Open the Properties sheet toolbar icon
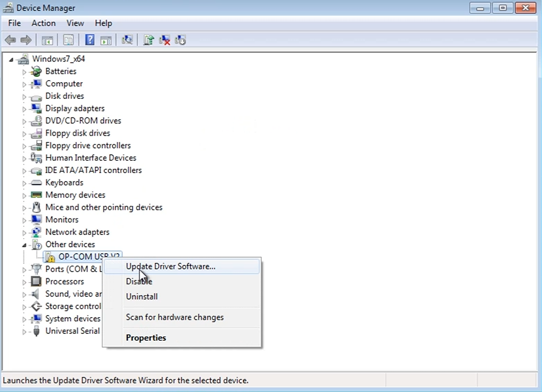 click(x=68, y=40)
